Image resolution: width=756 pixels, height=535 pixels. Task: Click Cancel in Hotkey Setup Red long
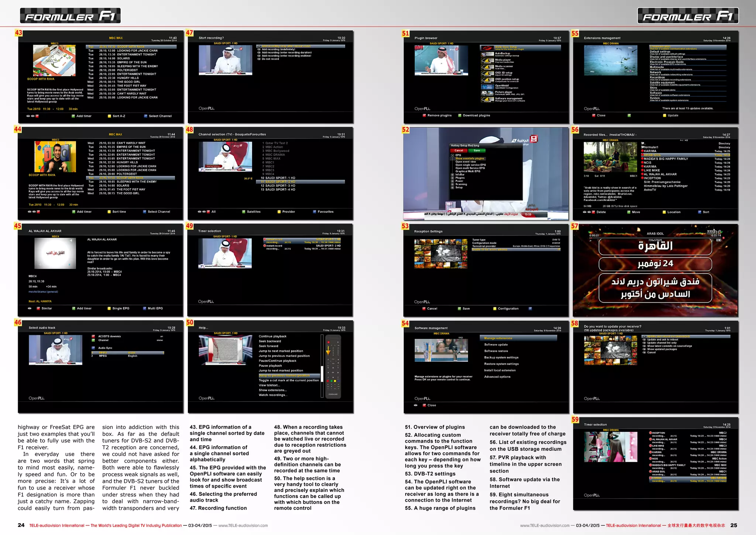[x=459, y=150]
